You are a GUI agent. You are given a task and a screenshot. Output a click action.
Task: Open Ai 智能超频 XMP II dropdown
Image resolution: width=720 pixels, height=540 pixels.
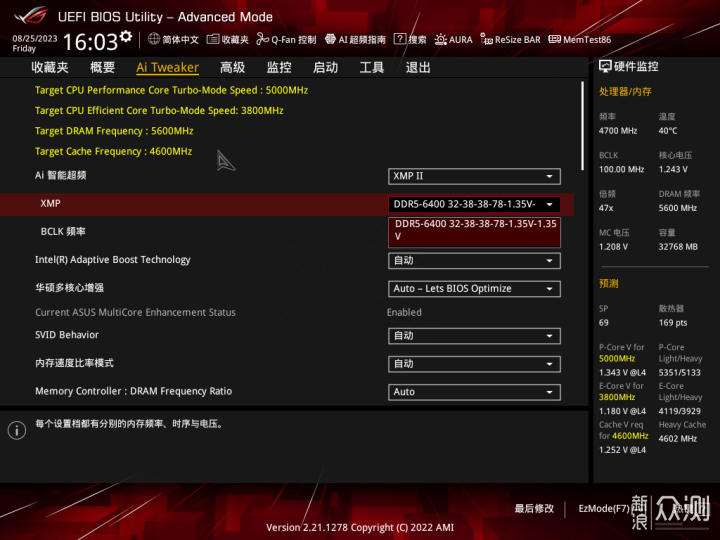(x=474, y=176)
